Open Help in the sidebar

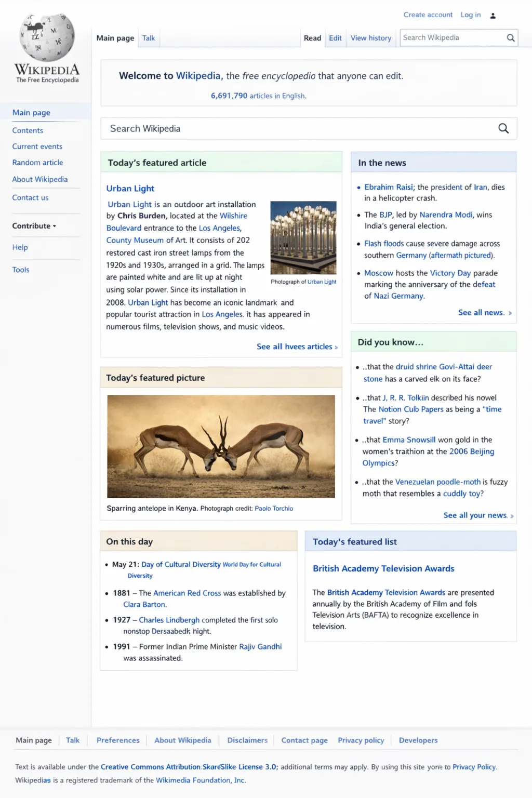pyautogui.click(x=20, y=247)
